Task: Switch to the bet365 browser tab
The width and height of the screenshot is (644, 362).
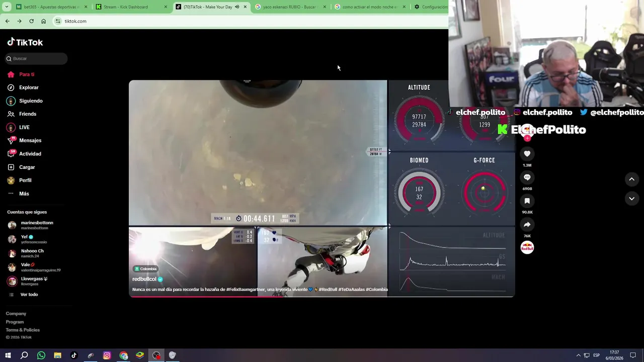Action: 50,7
